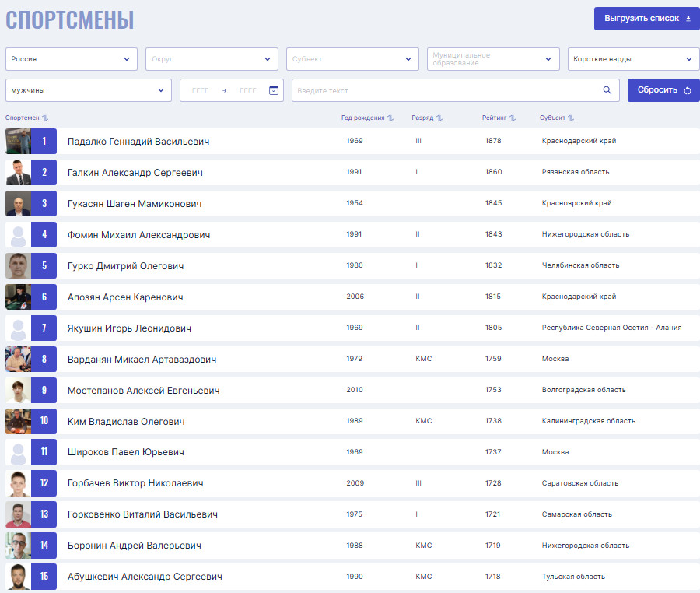Open athlete Варданян Микаел Артаваздович
Image resolution: width=700 pixels, height=593 pixels.
coord(142,360)
